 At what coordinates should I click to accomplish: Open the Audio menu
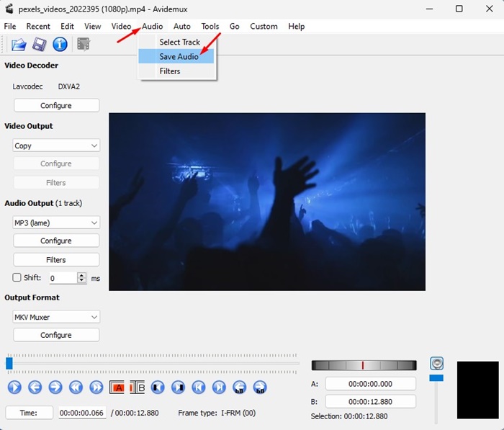click(153, 27)
